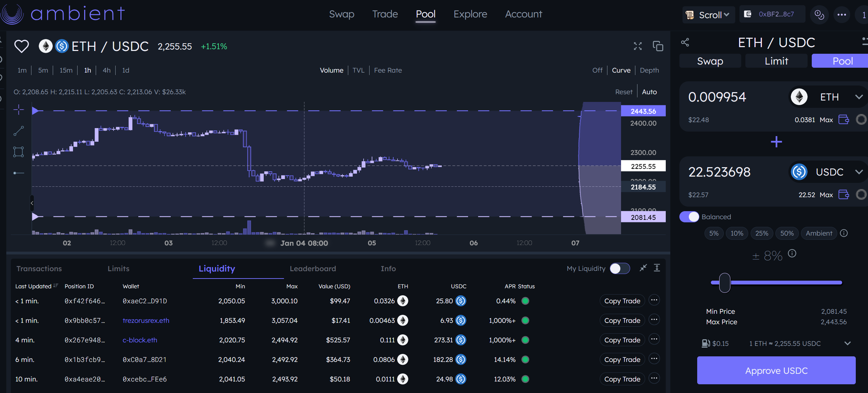
Task: Switch chart overlay to Depth
Action: [x=649, y=70]
